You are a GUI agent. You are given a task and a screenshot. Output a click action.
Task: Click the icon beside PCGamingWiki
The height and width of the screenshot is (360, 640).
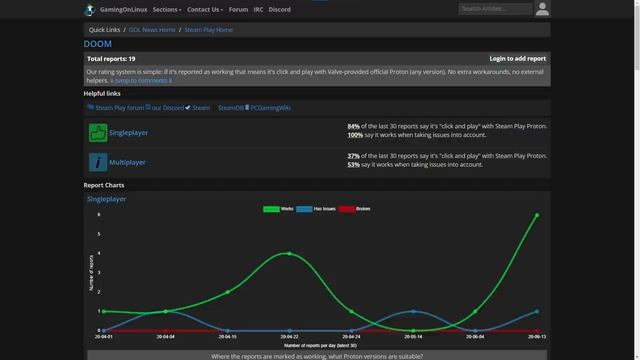(247, 107)
